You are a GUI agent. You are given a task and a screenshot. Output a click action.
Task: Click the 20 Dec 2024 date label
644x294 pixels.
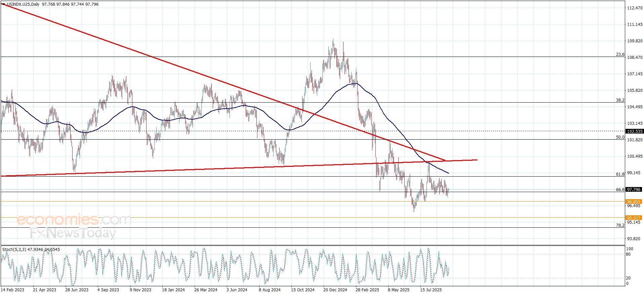335,290
